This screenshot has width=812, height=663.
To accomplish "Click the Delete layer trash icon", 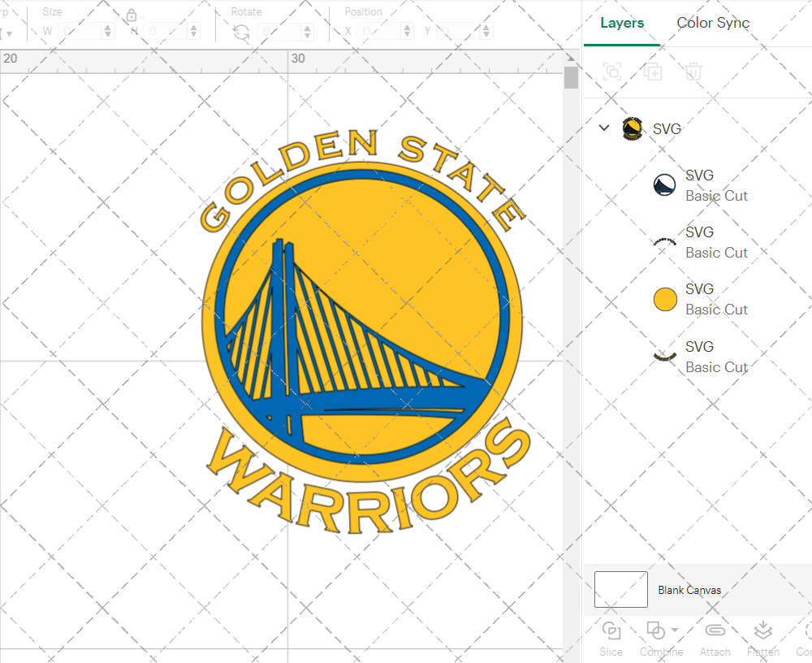I will (x=693, y=71).
